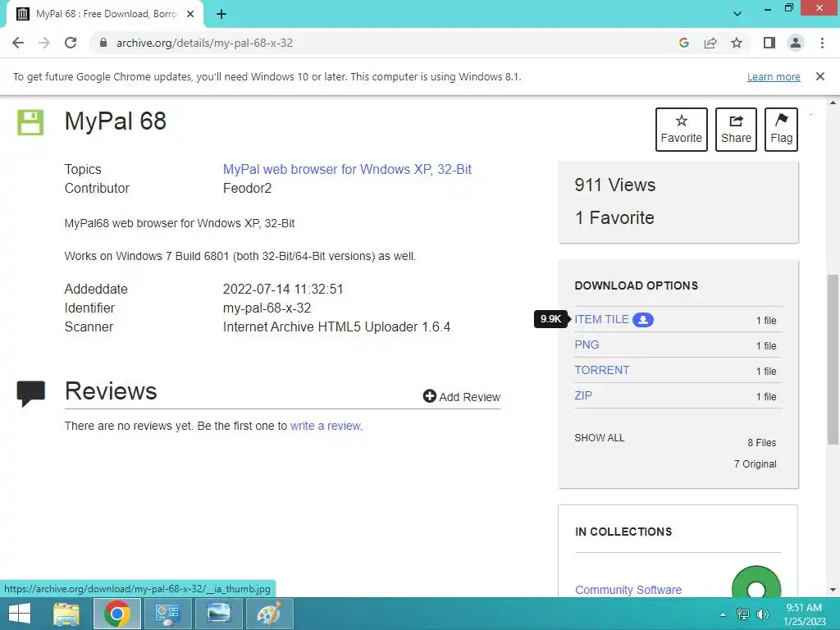Click the 7 Original count
The image size is (840, 630).
(x=755, y=464)
